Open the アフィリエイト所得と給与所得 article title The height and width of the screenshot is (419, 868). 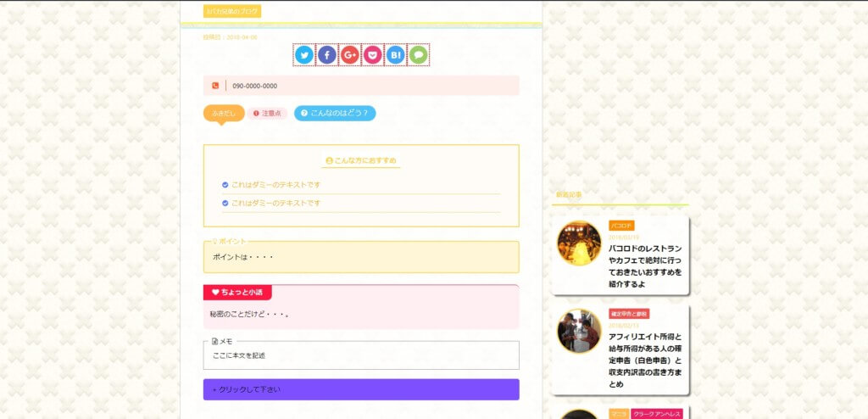click(645, 360)
